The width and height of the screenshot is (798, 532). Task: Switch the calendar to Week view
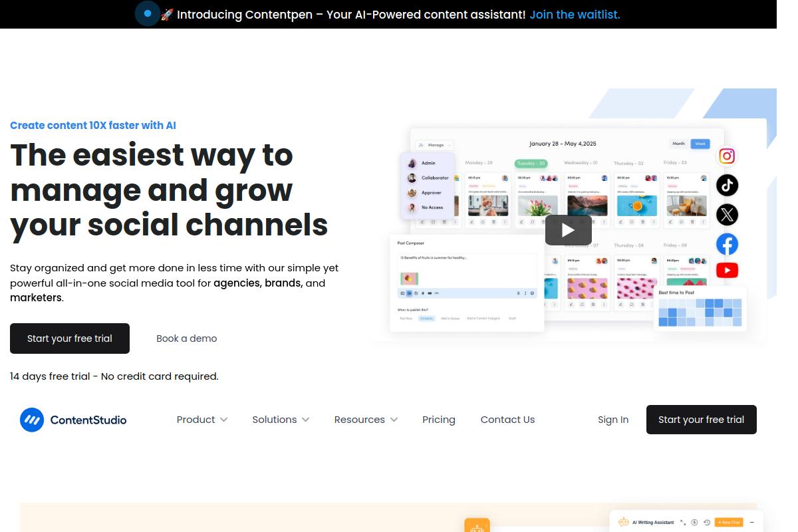pos(700,144)
